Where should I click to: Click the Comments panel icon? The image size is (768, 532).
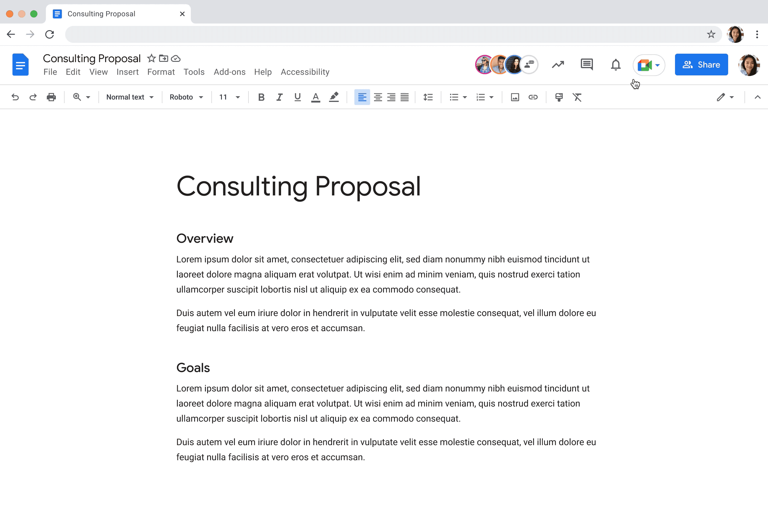click(x=587, y=64)
